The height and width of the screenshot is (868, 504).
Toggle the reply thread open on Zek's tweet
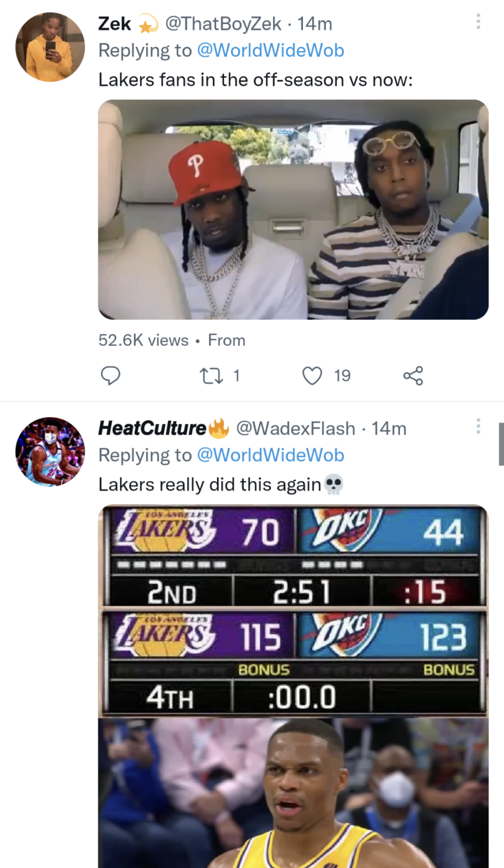(x=111, y=375)
